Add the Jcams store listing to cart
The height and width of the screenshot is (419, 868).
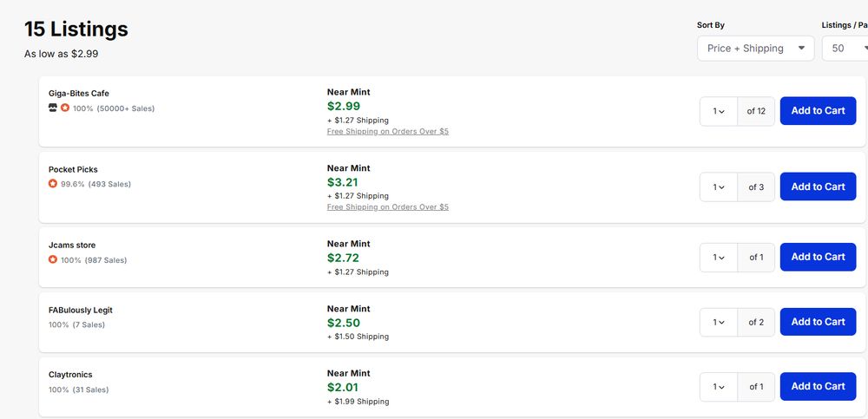818,257
